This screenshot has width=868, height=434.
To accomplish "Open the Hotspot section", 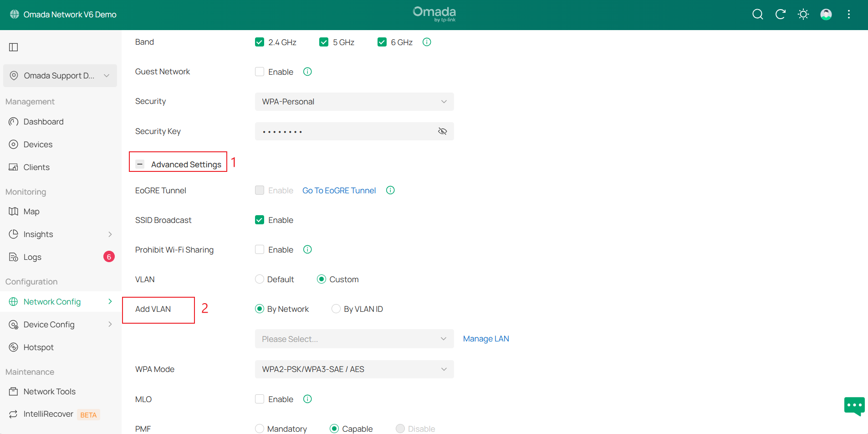I will point(38,347).
